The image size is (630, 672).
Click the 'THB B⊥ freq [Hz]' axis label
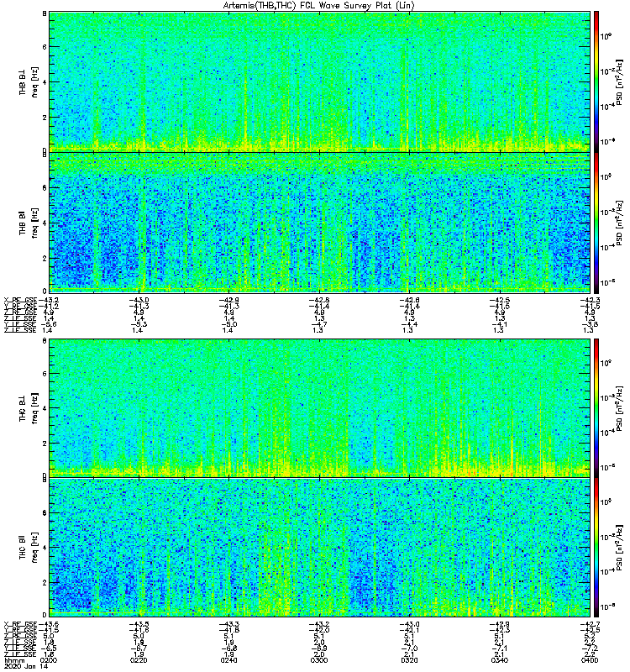29,81
